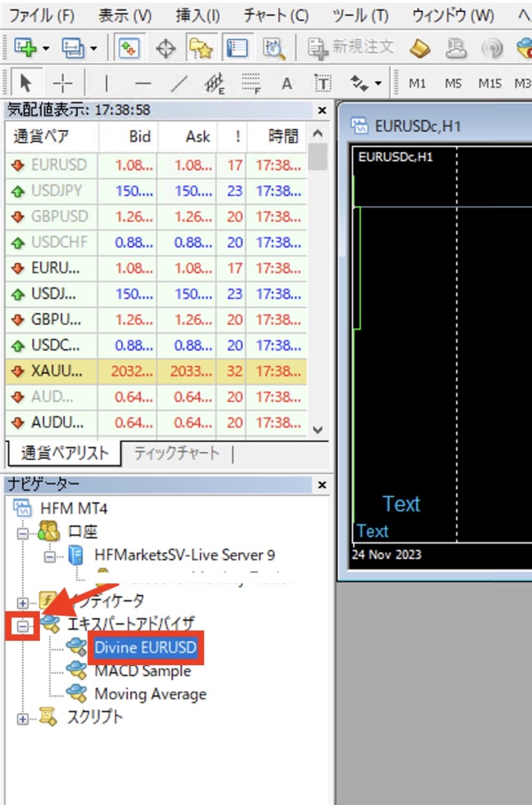This screenshot has height=805, width=532.
Task: Select the スクリプト scripts folder
Action: pyautogui.click(x=95, y=717)
